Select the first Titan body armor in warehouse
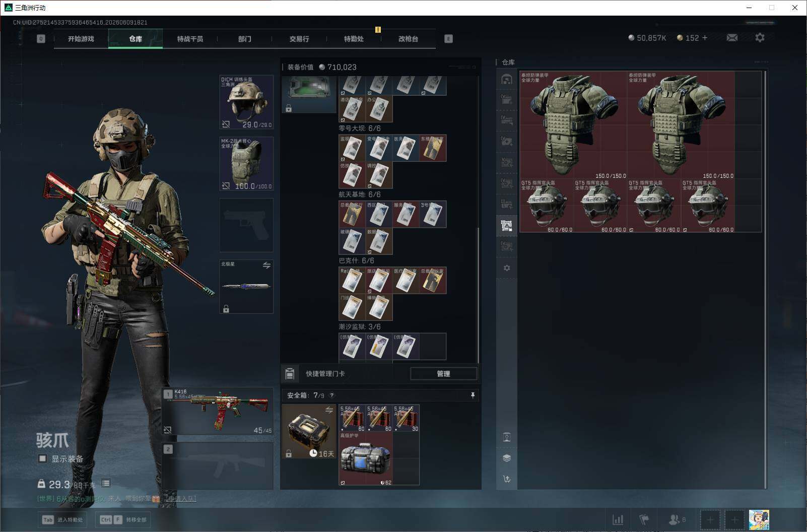The width and height of the screenshot is (807, 532). tap(573, 125)
